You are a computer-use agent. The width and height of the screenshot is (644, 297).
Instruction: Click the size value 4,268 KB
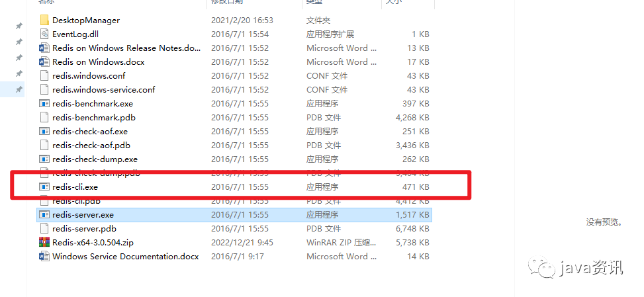pos(412,117)
